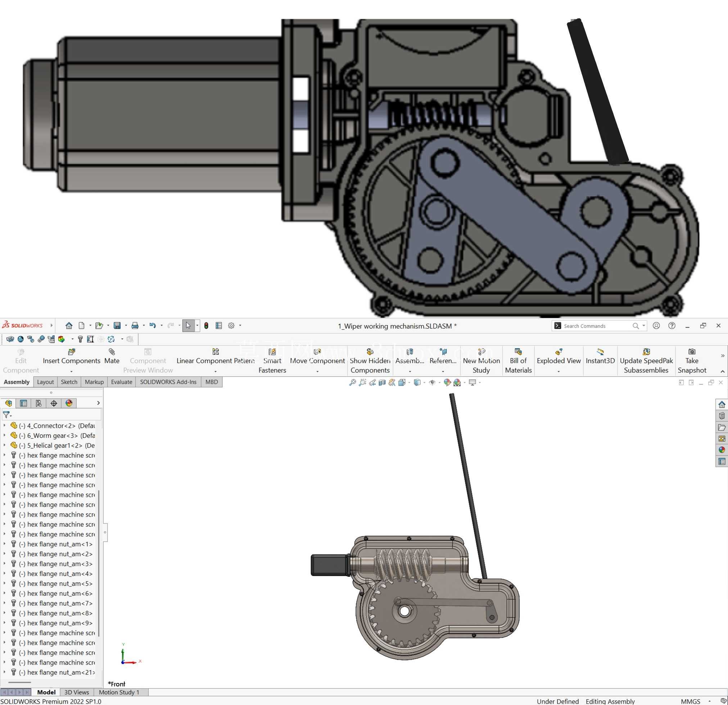Click the Edit Appearance color ball icon
This screenshot has height=705, width=728.
click(447, 382)
